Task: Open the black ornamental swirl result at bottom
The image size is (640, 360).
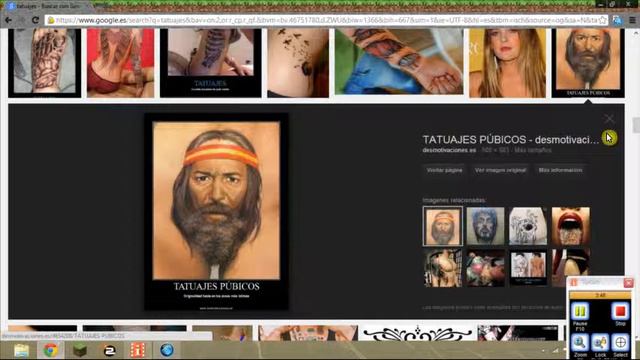Action: click(x=417, y=333)
